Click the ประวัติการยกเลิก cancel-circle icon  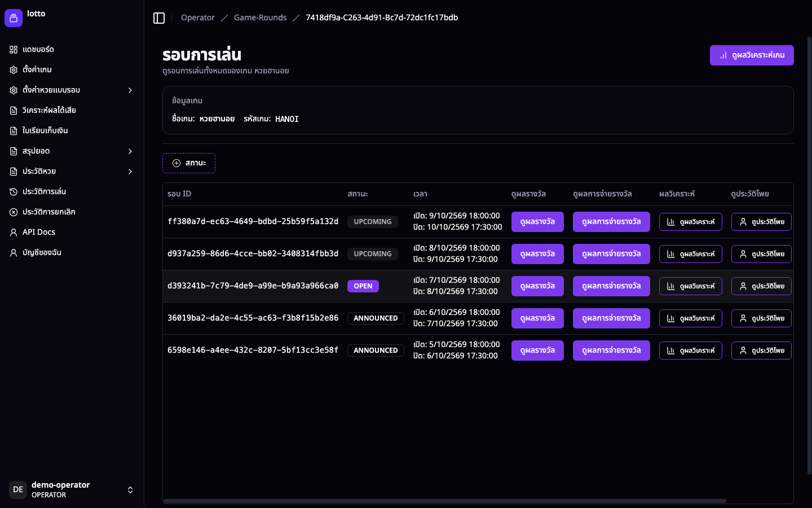[x=14, y=212]
